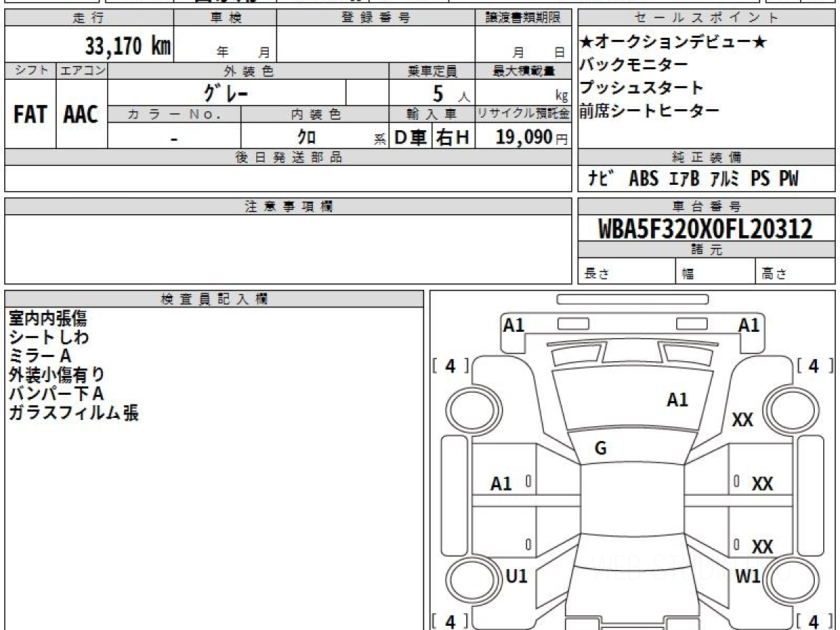Image resolution: width=840 pixels, height=630 pixels.
Task: Select the 室内内張傷 inspector note
Action: pos(48,318)
